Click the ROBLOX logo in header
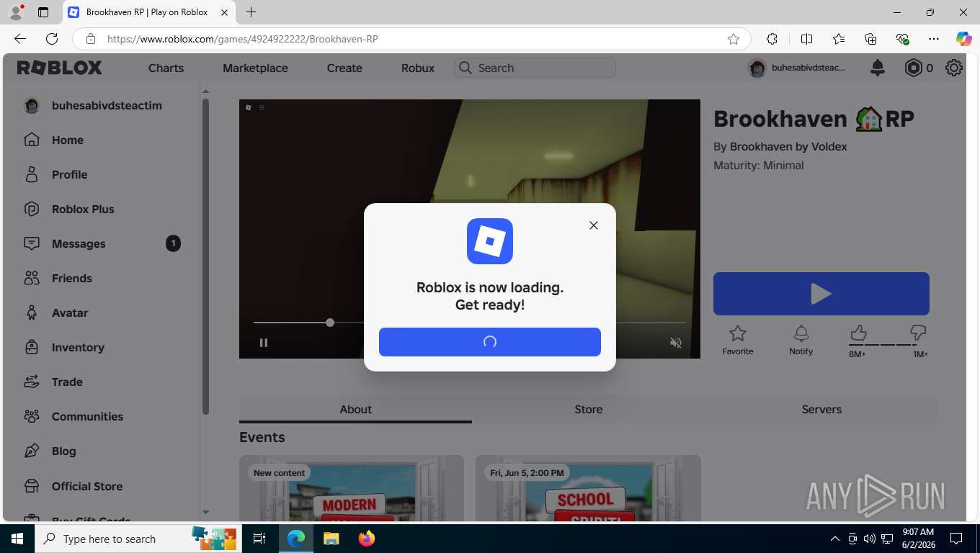 [x=60, y=68]
